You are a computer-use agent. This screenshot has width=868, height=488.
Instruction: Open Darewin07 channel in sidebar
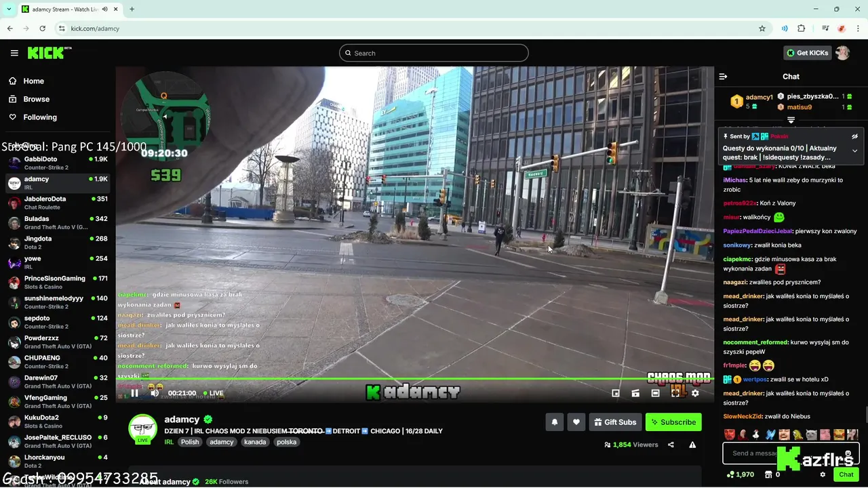[x=58, y=381]
